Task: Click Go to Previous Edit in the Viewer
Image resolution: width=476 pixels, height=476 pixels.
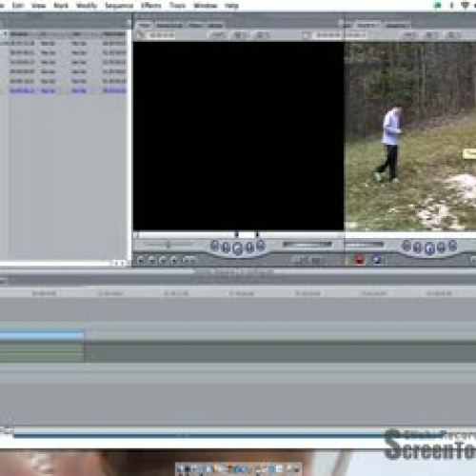Action: click(215, 246)
